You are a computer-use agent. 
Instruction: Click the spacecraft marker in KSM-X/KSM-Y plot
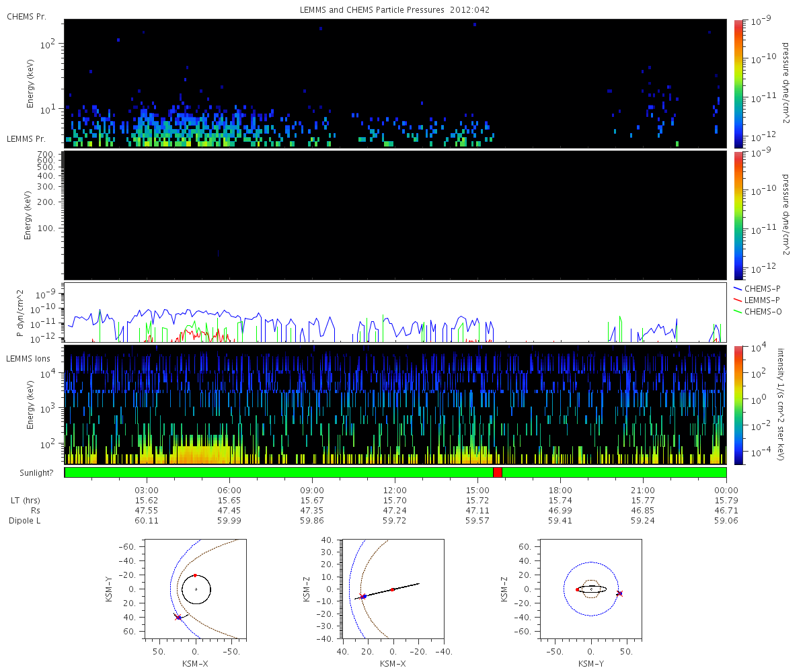tap(178, 617)
